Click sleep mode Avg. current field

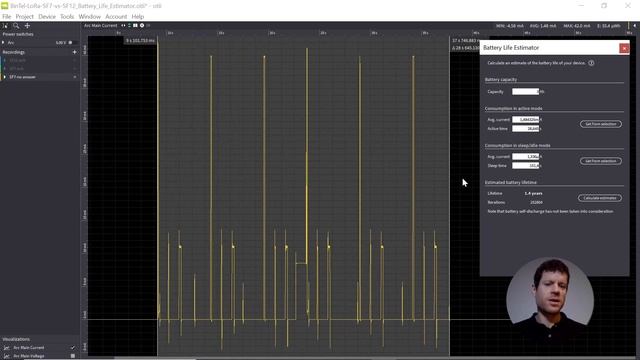click(526, 157)
